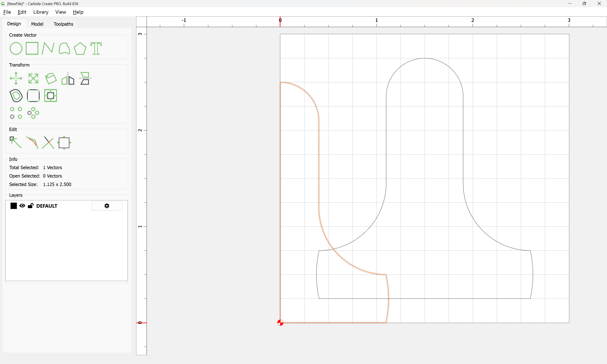Select the Circle vector tool

16,48
